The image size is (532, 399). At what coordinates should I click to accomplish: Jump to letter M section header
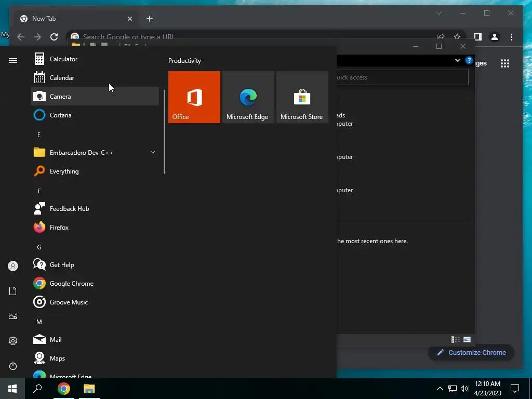[x=39, y=322]
